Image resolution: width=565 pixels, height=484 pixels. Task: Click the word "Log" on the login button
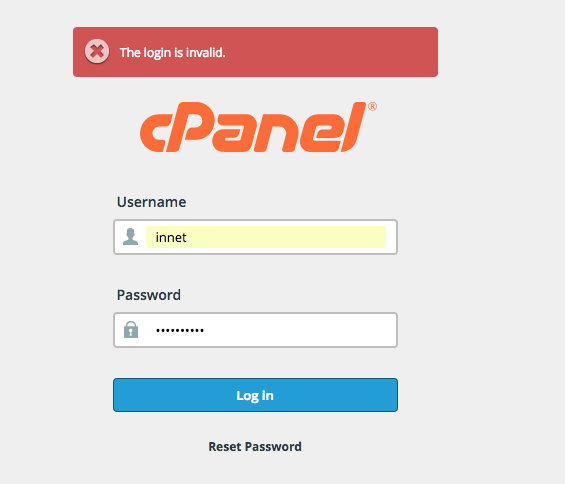[x=247, y=396]
